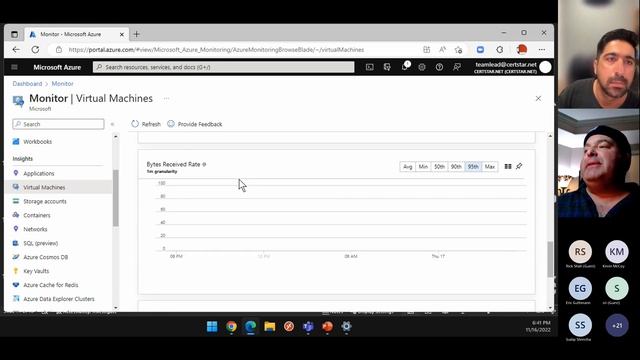Open Settings gear in taskbar
Viewport: 640px width, 360px height.
click(x=347, y=327)
